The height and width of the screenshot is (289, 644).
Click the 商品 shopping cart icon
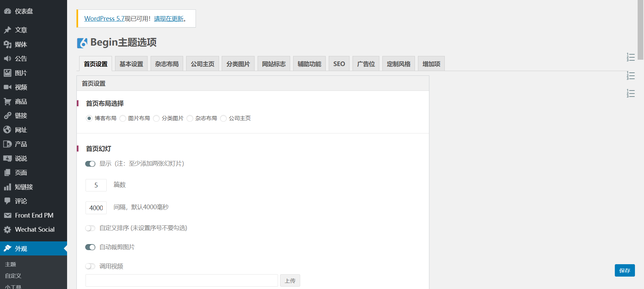7,101
